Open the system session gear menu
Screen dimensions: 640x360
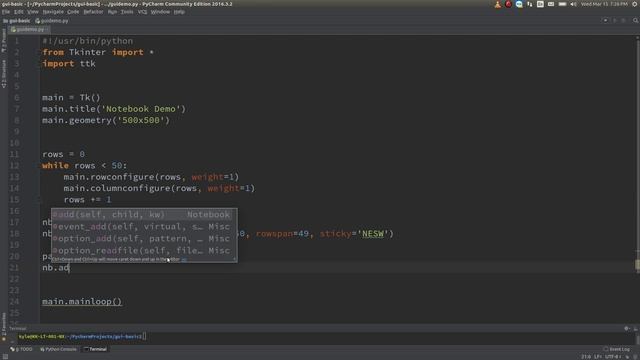[x=635, y=4]
